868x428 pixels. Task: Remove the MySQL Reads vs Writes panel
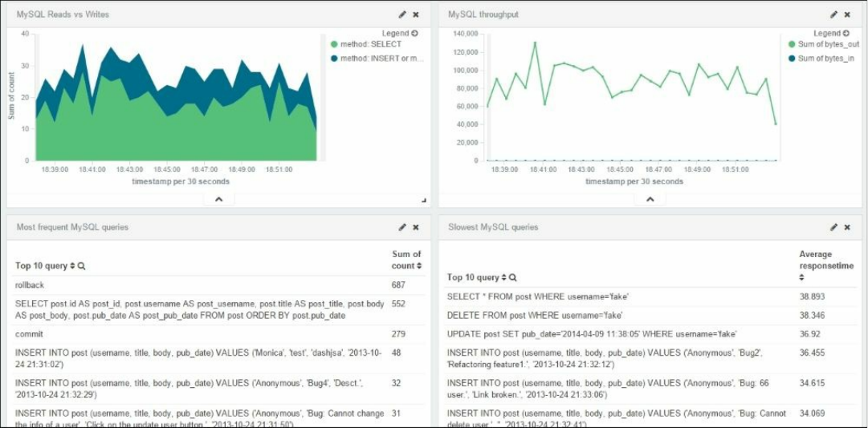[416, 15]
